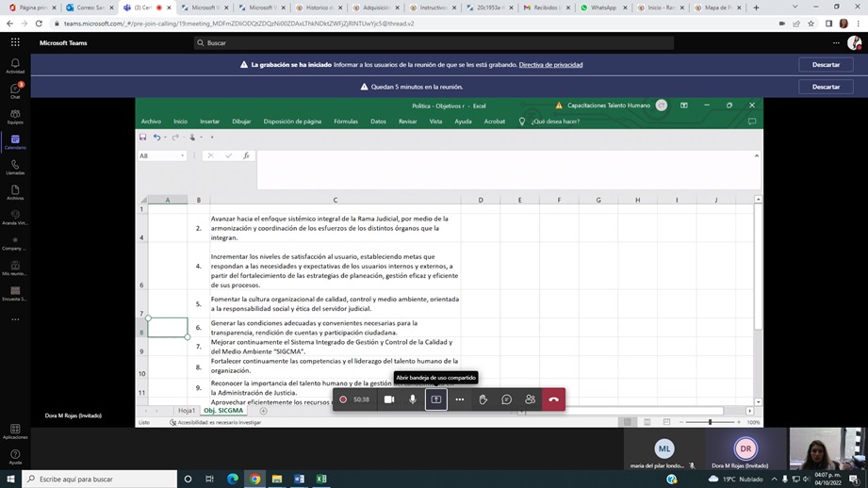
Task: Add a new sheet with plus icon
Action: [x=264, y=411]
